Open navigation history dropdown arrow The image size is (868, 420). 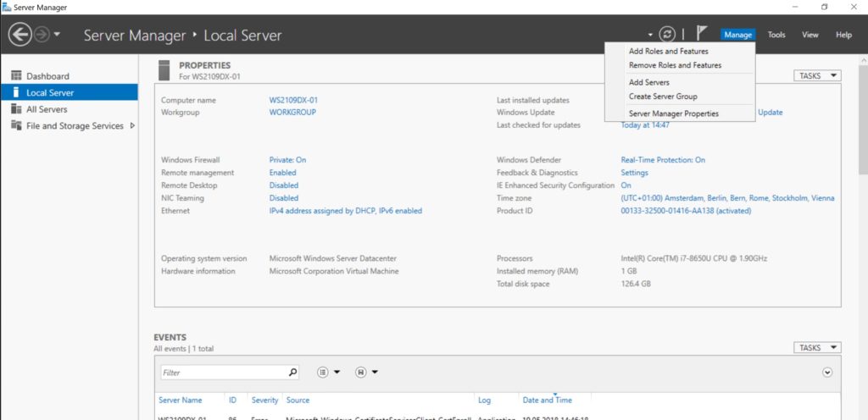[57, 36]
